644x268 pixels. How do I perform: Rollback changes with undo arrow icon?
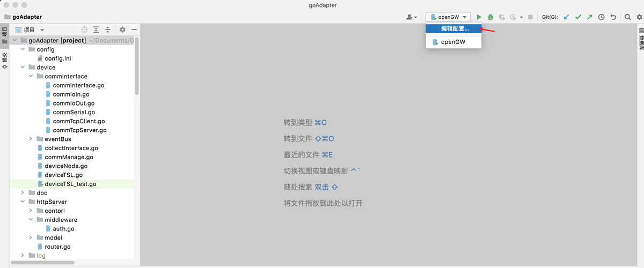tap(613, 17)
